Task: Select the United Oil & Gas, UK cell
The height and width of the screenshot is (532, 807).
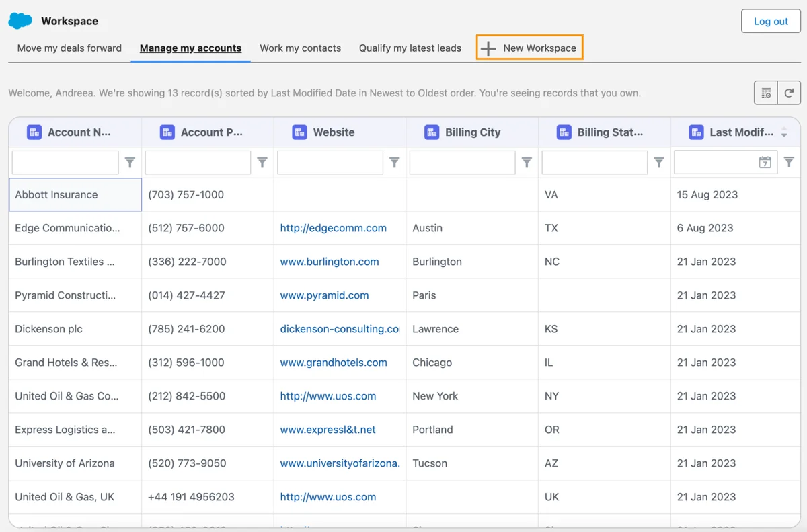Action: tap(75, 497)
